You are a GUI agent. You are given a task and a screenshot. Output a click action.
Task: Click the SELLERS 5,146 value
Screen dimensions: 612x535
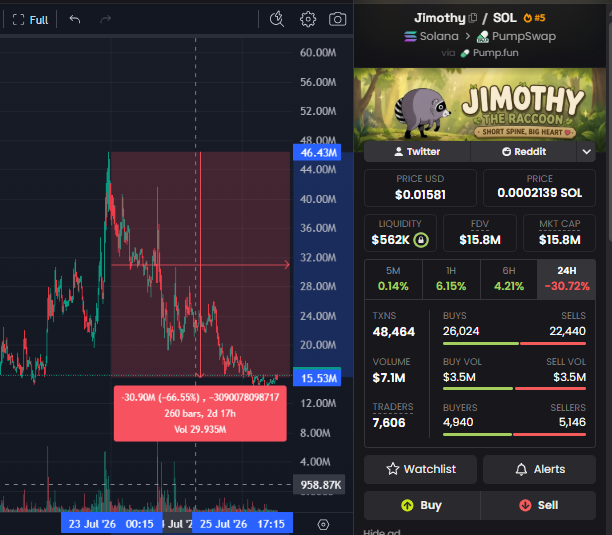point(572,422)
